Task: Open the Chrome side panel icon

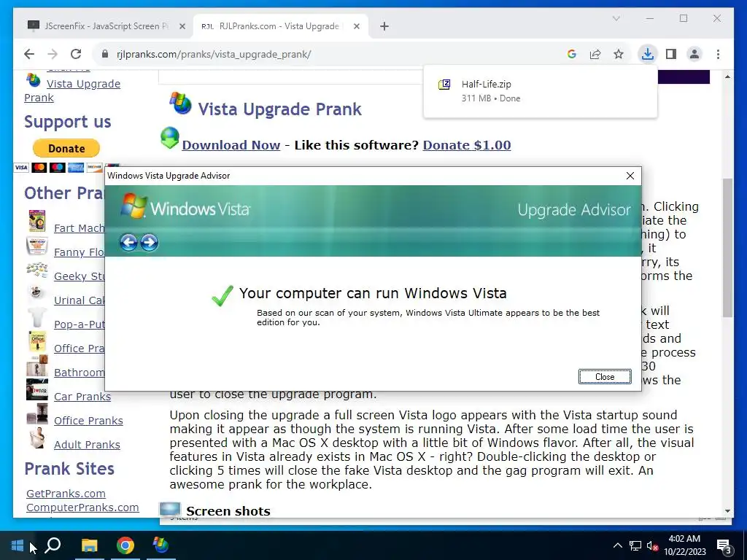Action: tap(671, 54)
